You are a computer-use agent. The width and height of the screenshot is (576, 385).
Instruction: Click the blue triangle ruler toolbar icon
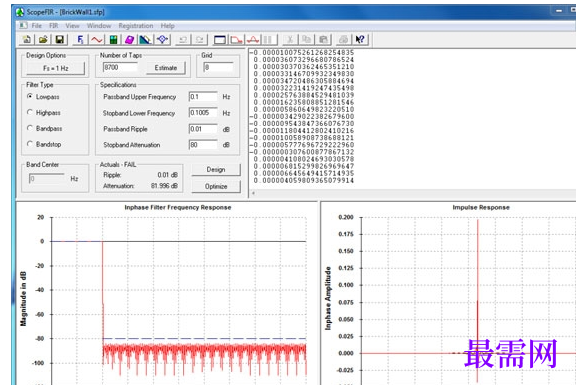[x=145, y=39]
